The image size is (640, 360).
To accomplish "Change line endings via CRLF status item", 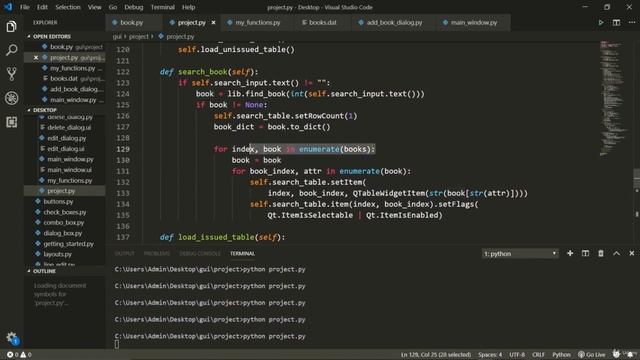I will pyautogui.click(x=538, y=355).
